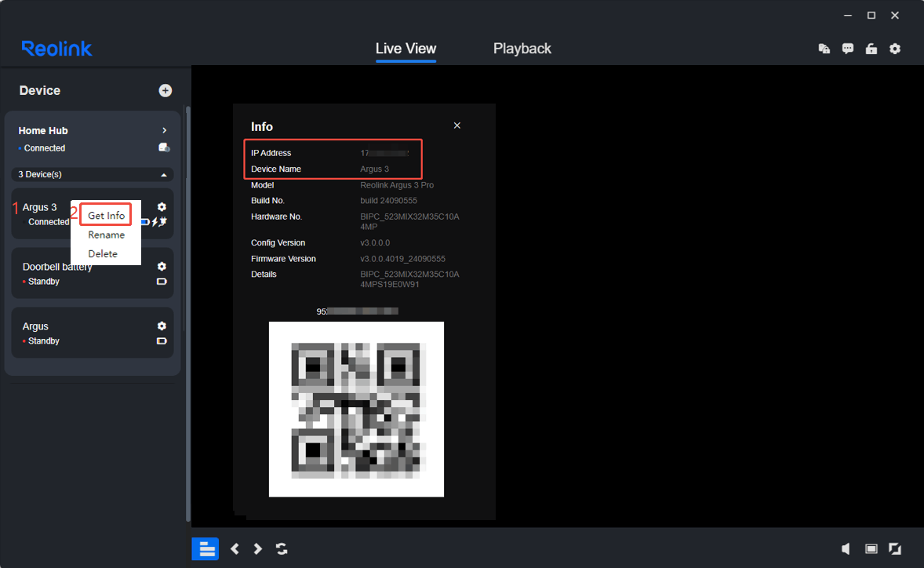924x568 pixels.
Task: Refresh the live view streams
Action: tap(282, 548)
